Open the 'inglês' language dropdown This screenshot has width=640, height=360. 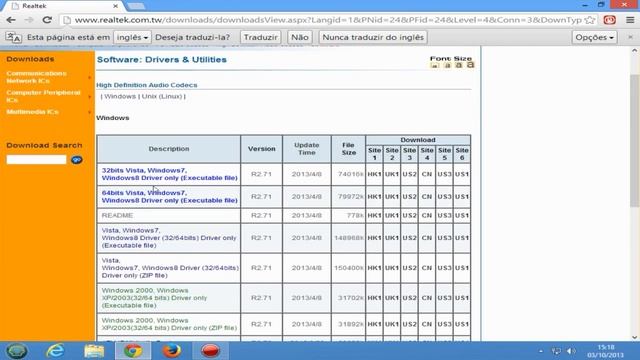click(132, 37)
